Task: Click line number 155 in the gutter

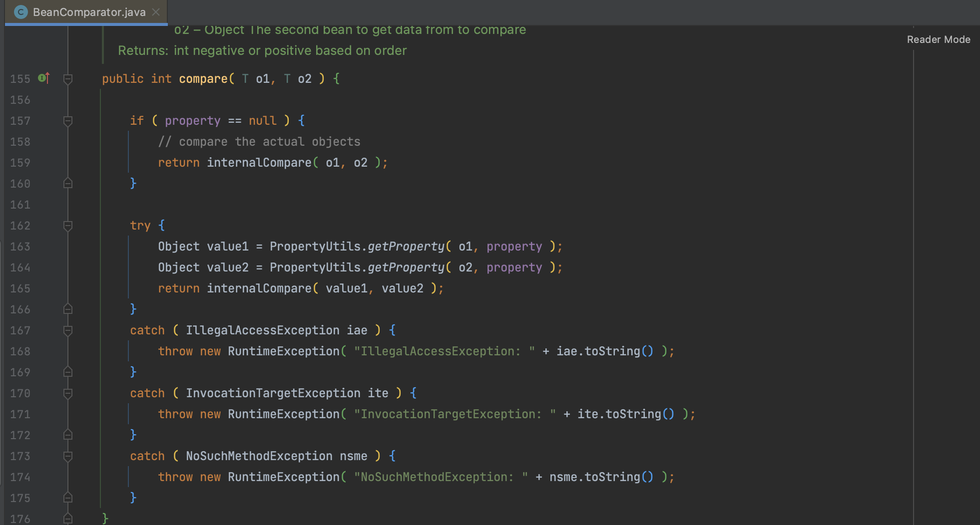Action: pyautogui.click(x=20, y=79)
